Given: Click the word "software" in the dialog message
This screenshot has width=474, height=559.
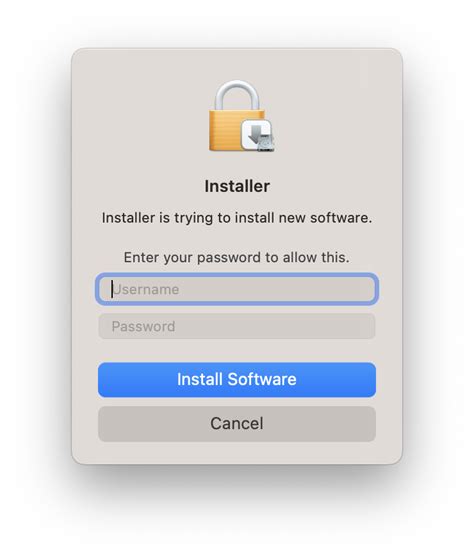Looking at the screenshot, I should 341,218.
